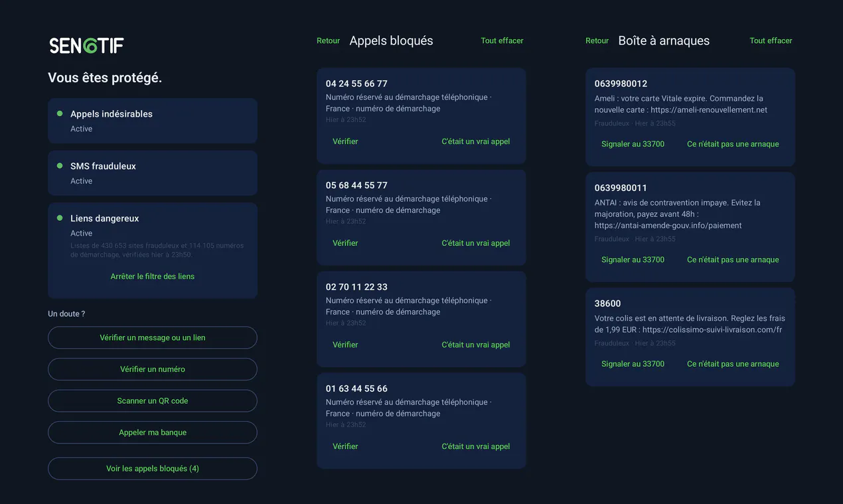Screen dimensions: 843x504
Task: Click the green status dot beside Liens dangereux
Action: (60, 218)
